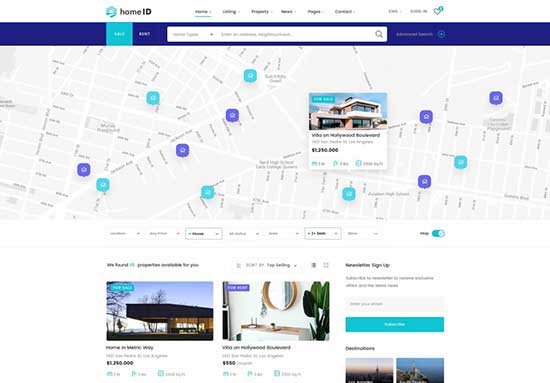
Task: Open the Contact menu
Action: pyautogui.click(x=345, y=12)
